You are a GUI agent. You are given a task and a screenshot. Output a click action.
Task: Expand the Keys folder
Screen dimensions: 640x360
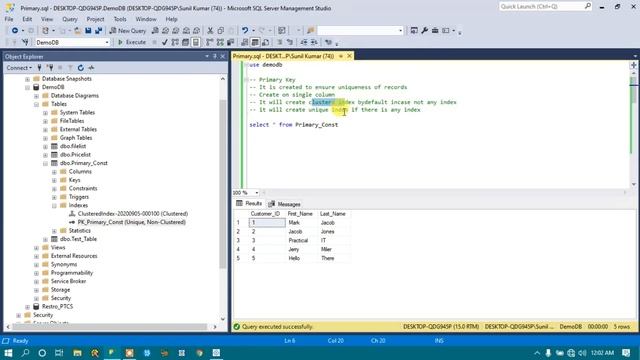point(54,180)
